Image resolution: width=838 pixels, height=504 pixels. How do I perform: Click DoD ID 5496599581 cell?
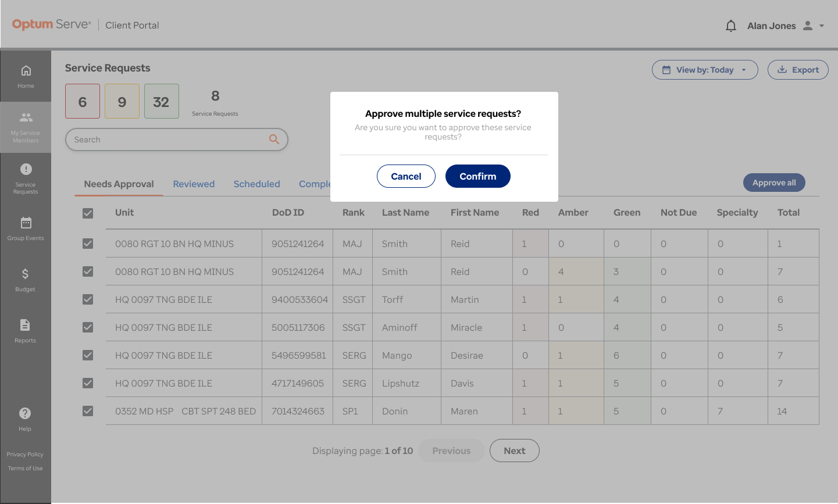point(299,356)
